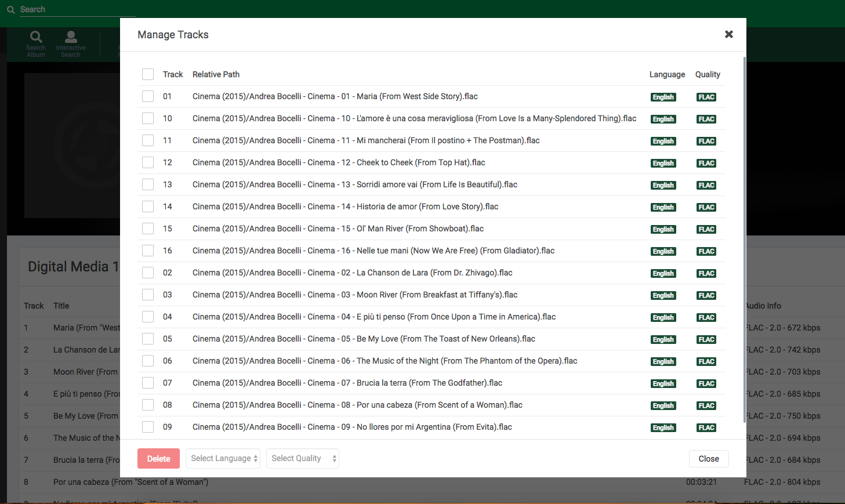Close the Manage Tracks dialog

(728, 34)
